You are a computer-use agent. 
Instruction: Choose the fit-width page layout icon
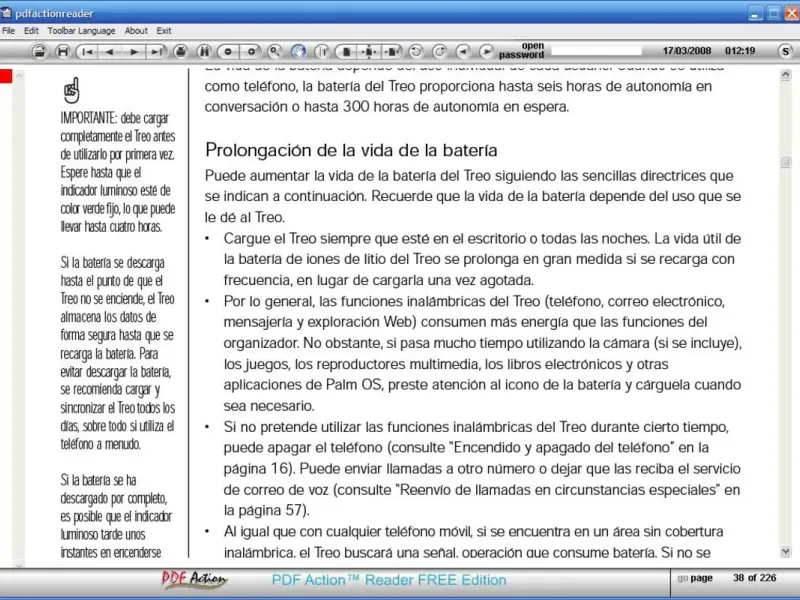click(x=369, y=52)
